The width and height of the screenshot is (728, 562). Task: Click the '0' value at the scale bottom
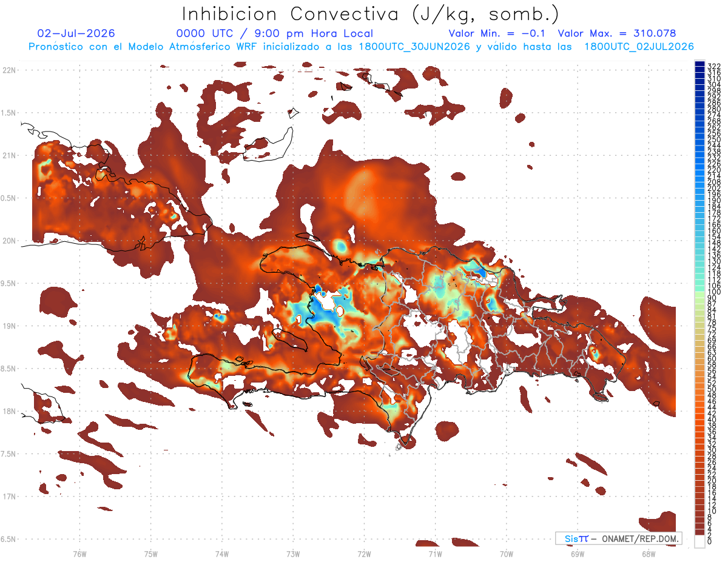click(x=710, y=541)
